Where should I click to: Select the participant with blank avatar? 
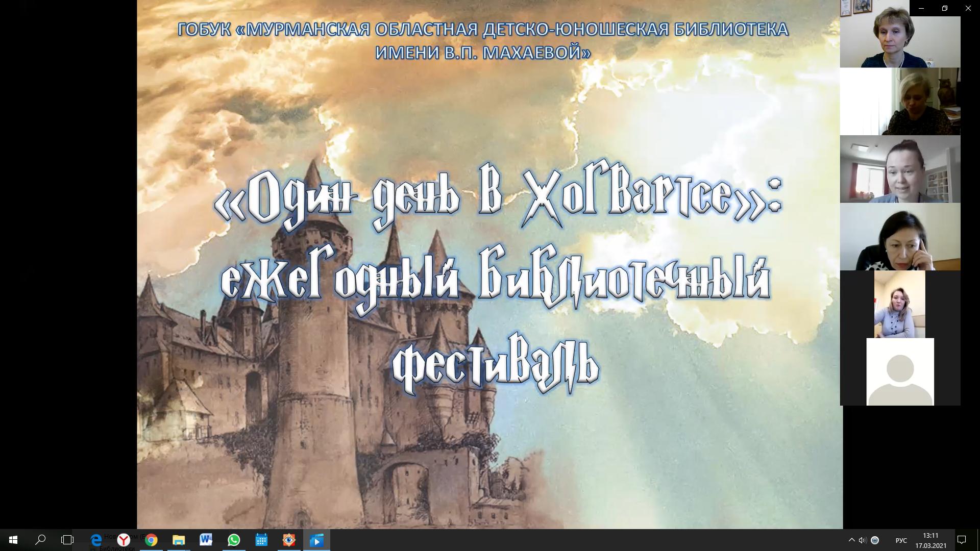(x=900, y=371)
